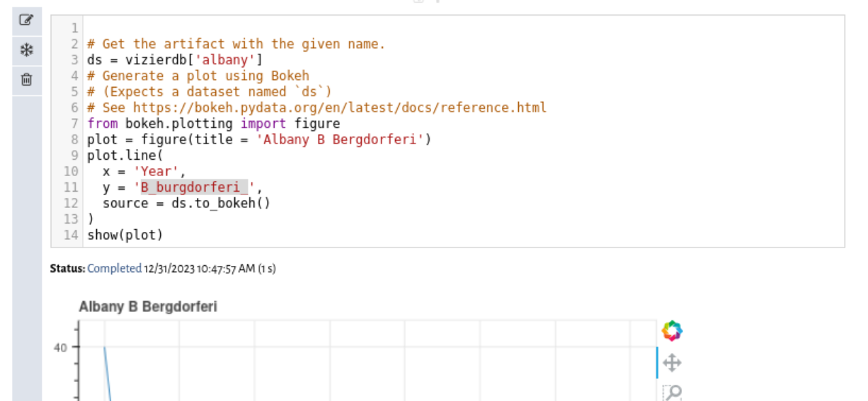This screenshot has height=401, width=868.
Task: Click the blue plotted line in the chart
Action: tap(107, 373)
